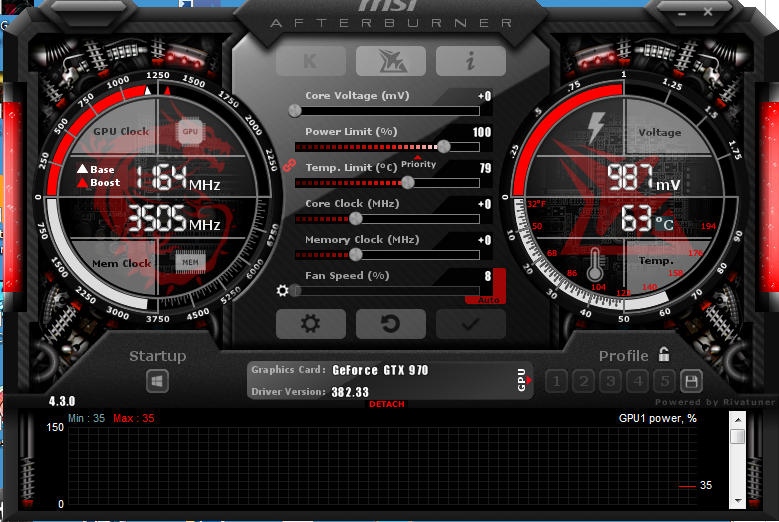Click the Max : 35 graph value
Image resolution: width=779 pixels, height=522 pixels.
(134, 418)
